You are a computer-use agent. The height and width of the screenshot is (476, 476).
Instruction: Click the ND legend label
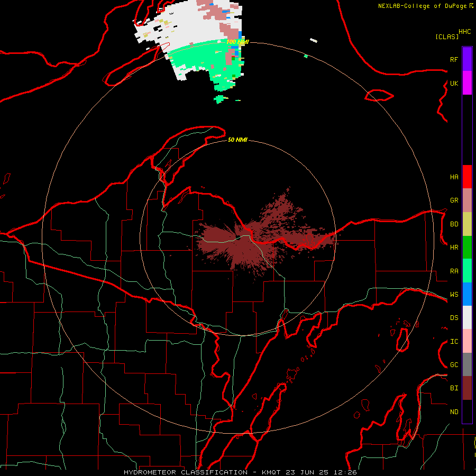click(454, 412)
